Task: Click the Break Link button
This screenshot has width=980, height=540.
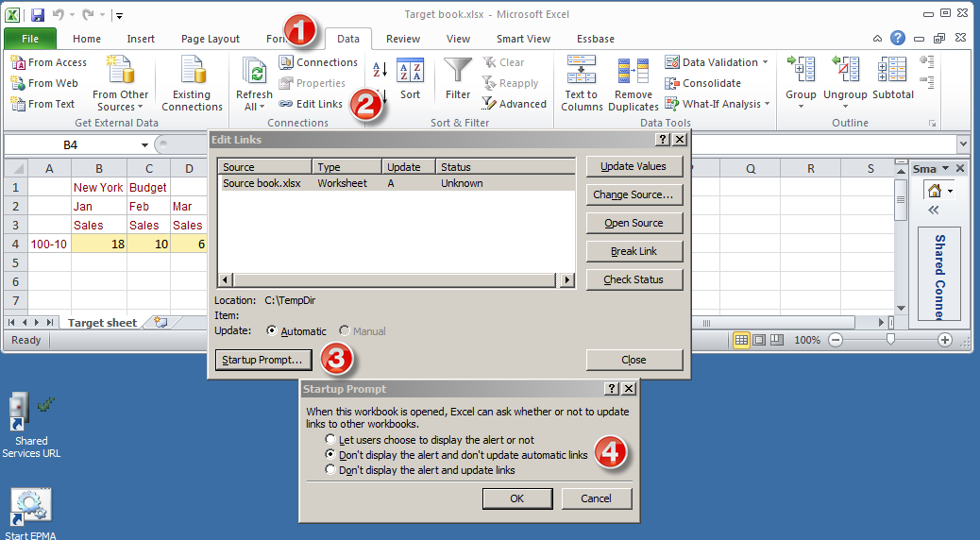Action: tap(634, 251)
